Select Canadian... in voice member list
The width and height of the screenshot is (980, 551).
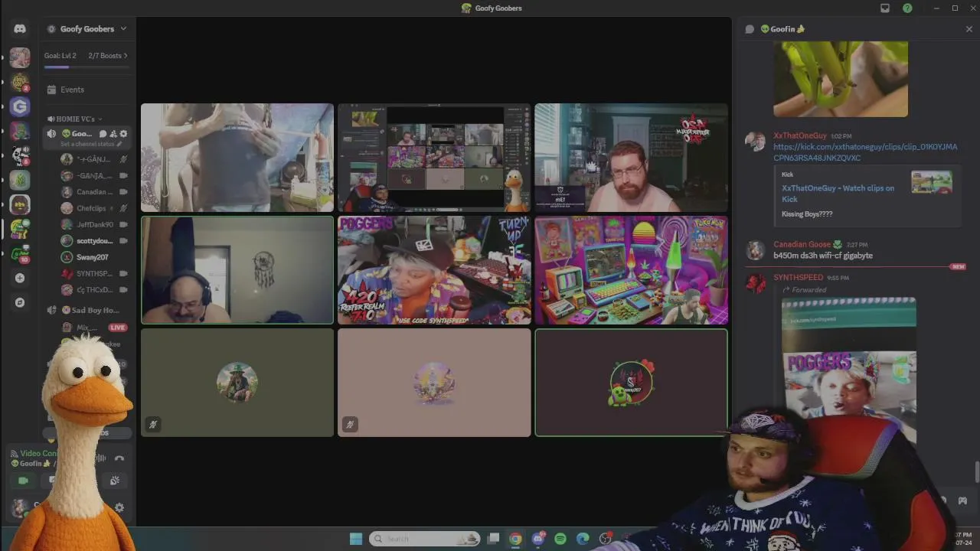[95, 192]
